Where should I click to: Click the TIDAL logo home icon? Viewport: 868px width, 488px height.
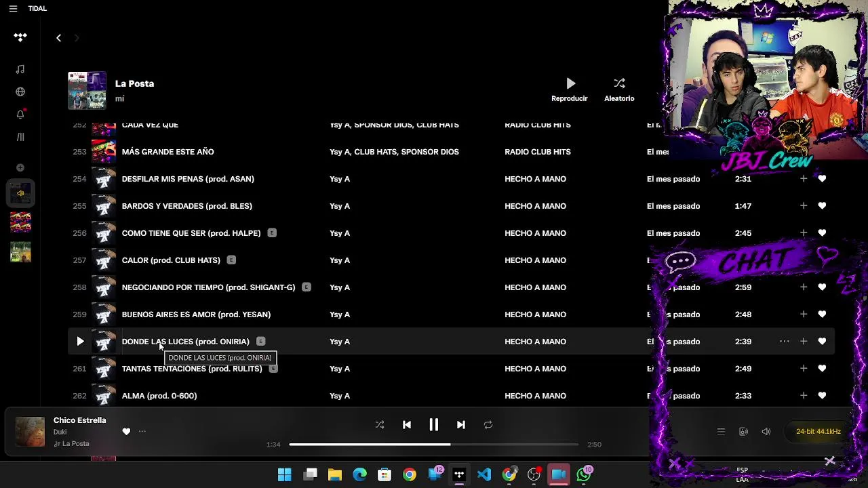(20, 38)
